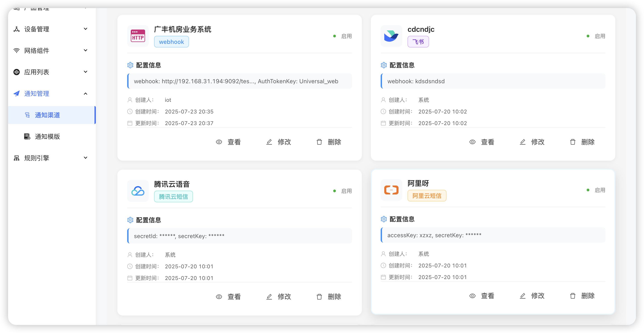The width and height of the screenshot is (644, 333).
Task: Click the HTTP webhook logo on 广丰机房业务系统
Action: click(x=138, y=36)
